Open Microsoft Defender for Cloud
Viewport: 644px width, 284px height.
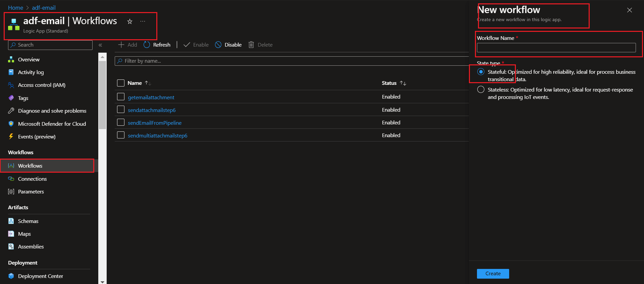52,124
